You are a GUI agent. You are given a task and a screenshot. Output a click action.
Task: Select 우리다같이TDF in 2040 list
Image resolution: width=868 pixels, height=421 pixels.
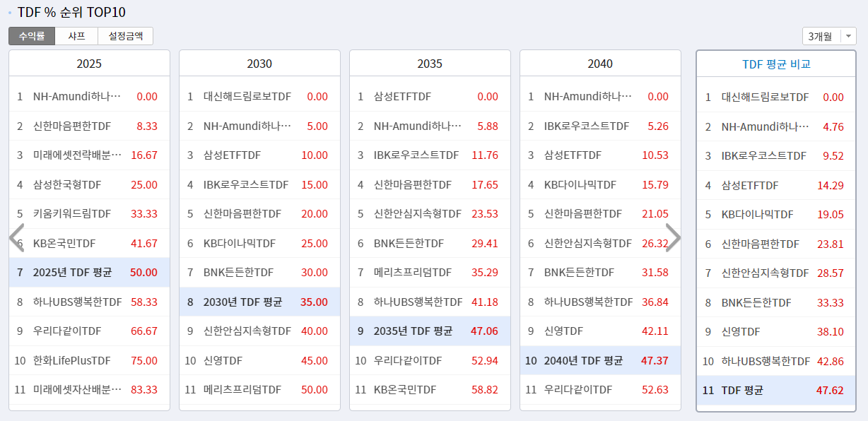(600, 389)
